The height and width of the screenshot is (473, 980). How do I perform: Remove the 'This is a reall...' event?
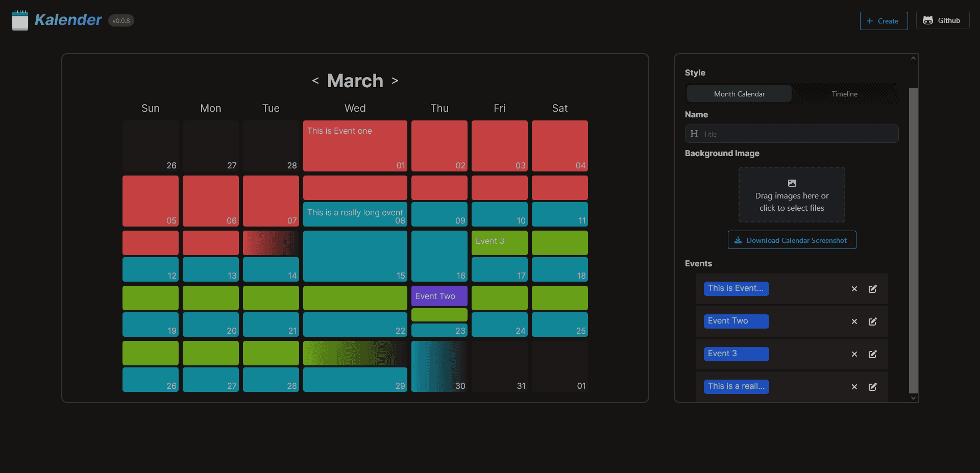(854, 387)
